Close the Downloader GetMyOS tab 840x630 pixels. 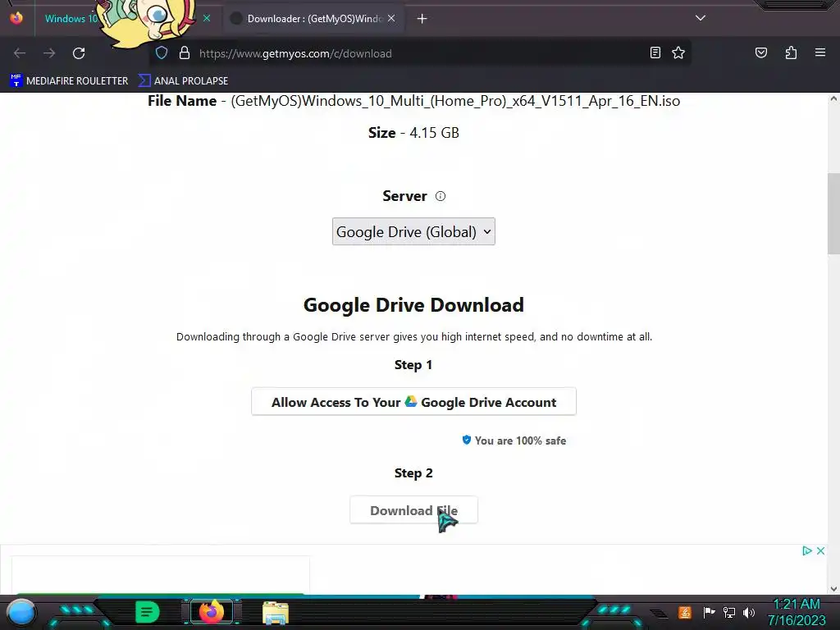pyautogui.click(x=391, y=19)
